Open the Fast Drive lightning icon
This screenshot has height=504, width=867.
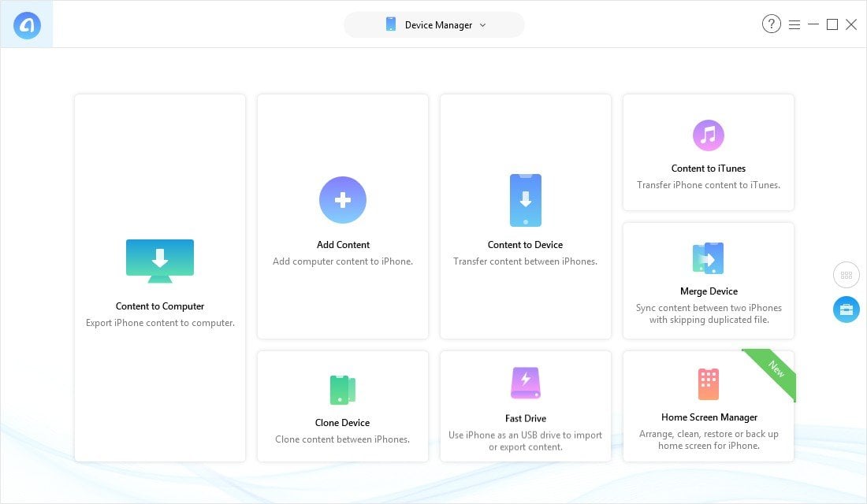click(525, 384)
